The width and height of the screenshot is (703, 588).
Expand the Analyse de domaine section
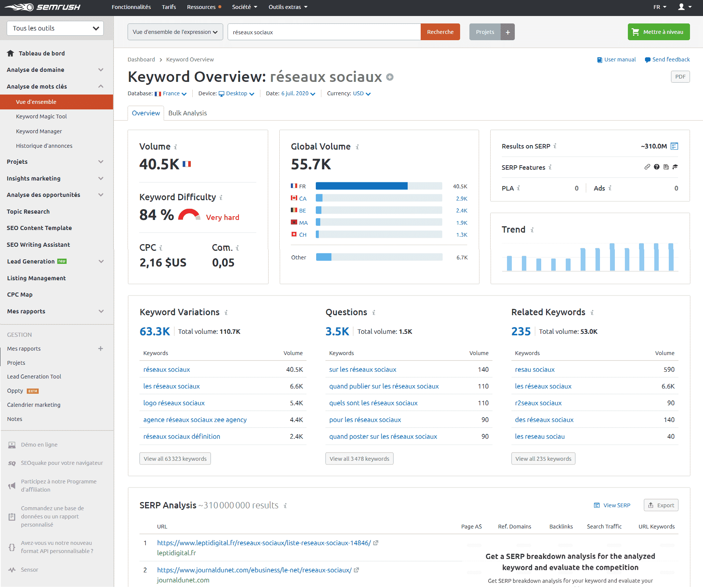(100, 70)
